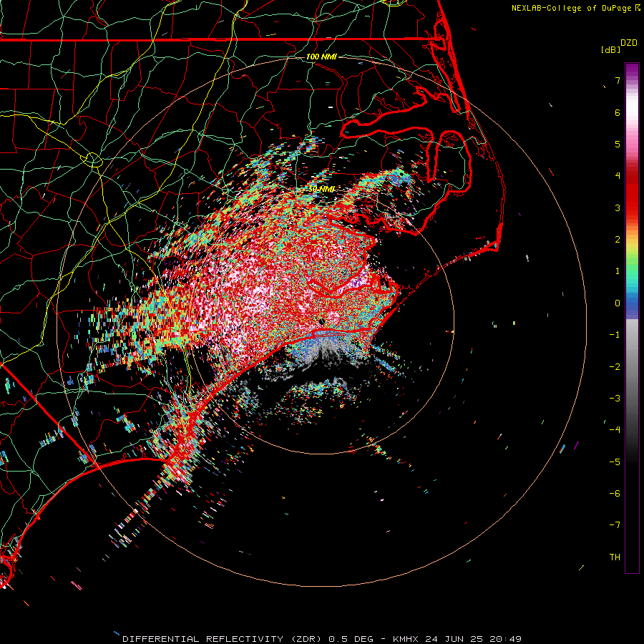Screen dimensions: 644x644
Task: Click the 50 NMI range ring label
Action: [321, 189]
